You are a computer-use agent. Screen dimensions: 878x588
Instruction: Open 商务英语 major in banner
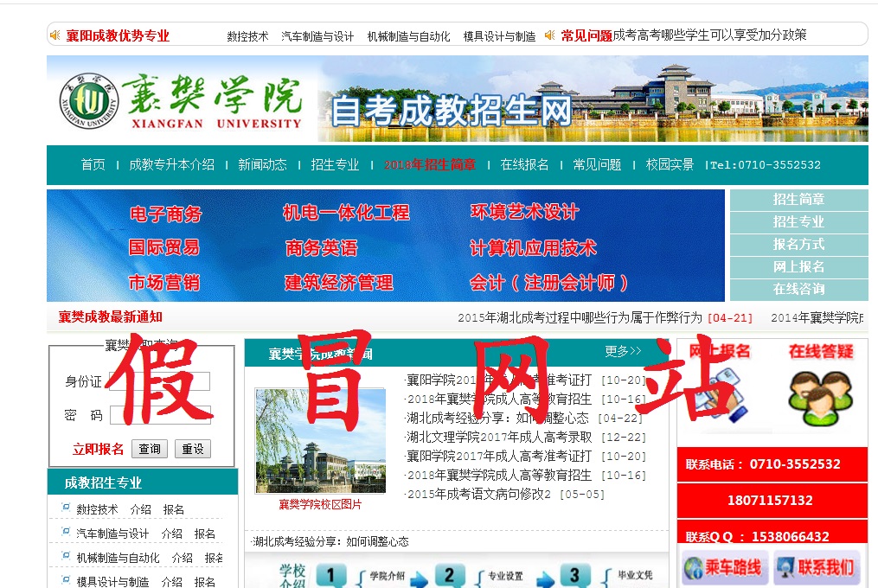click(x=322, y=248)
